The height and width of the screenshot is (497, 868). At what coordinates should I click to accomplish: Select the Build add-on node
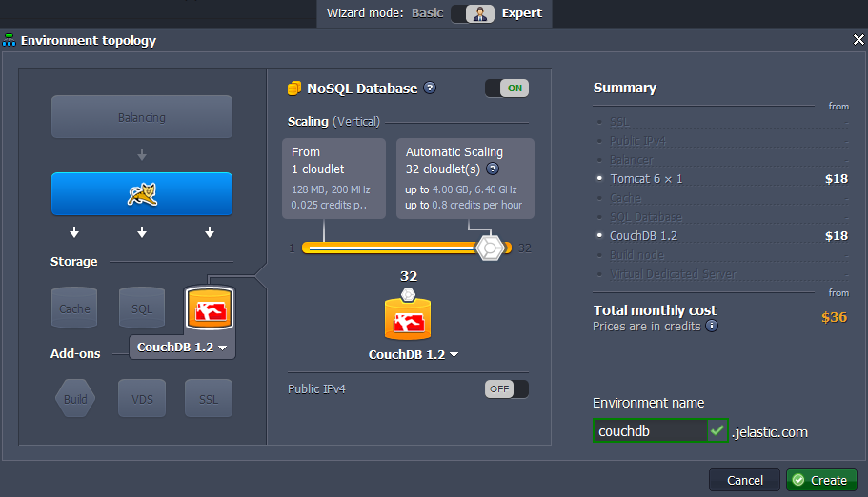click(75, 399)
